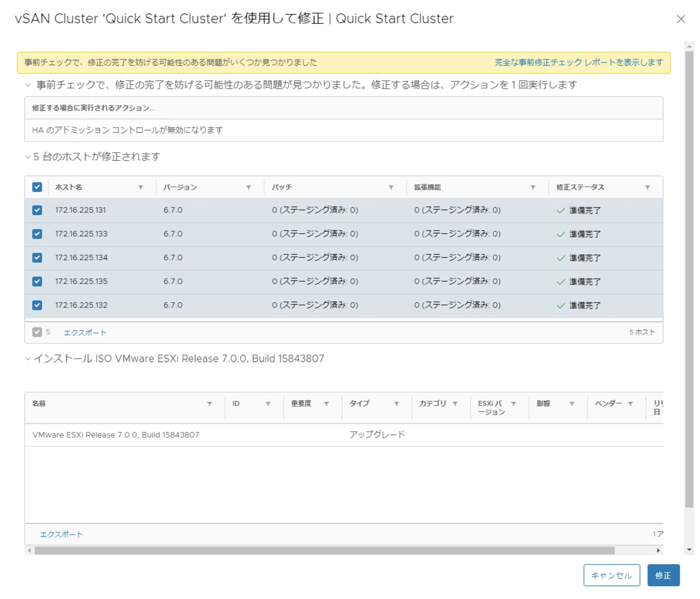
Task: Open filter for 重要度 column
Action: (x=327, y=404)
